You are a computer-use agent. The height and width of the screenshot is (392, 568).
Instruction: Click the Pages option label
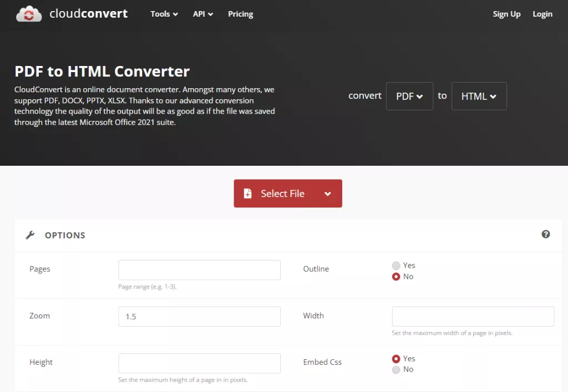point(40,269)
